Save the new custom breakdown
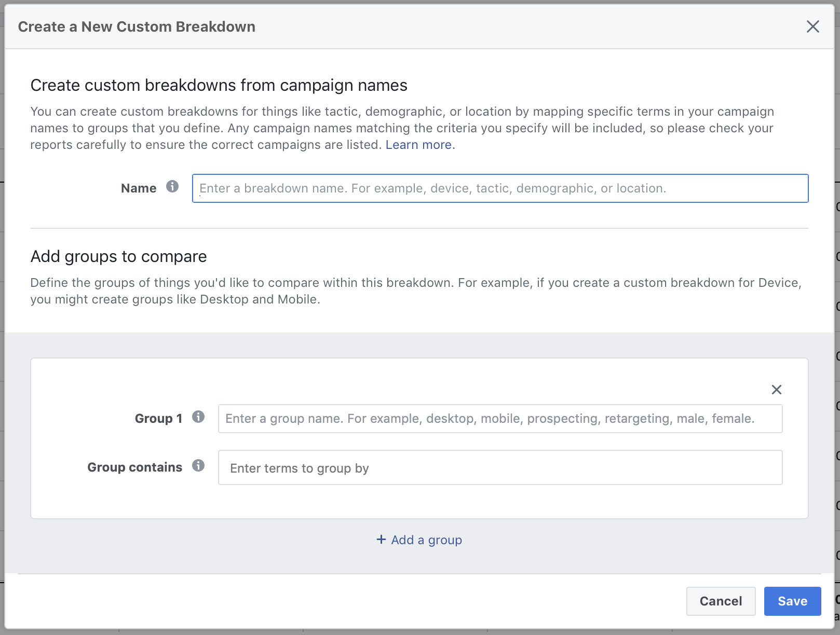This screenshot has width=840, height=635. point(792,601)
